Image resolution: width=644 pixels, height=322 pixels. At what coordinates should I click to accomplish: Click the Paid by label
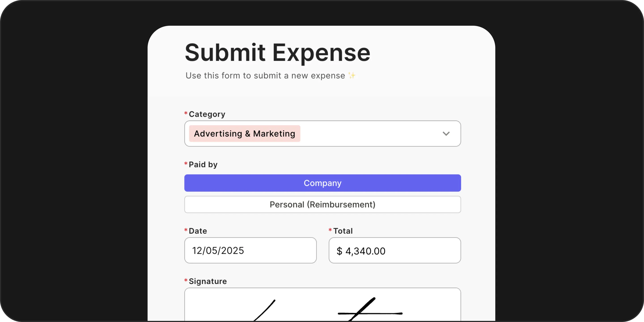pos(203,165)
